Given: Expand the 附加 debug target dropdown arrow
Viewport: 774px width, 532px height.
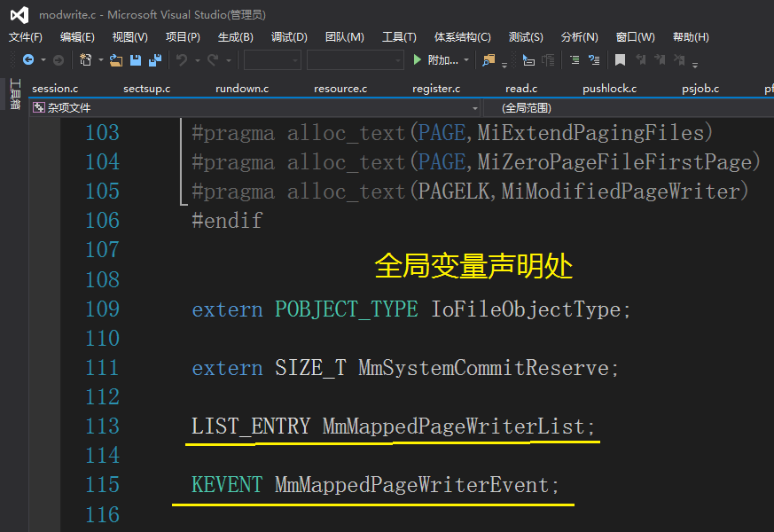Looking at the screenshot, I should [x=466, y=60].
